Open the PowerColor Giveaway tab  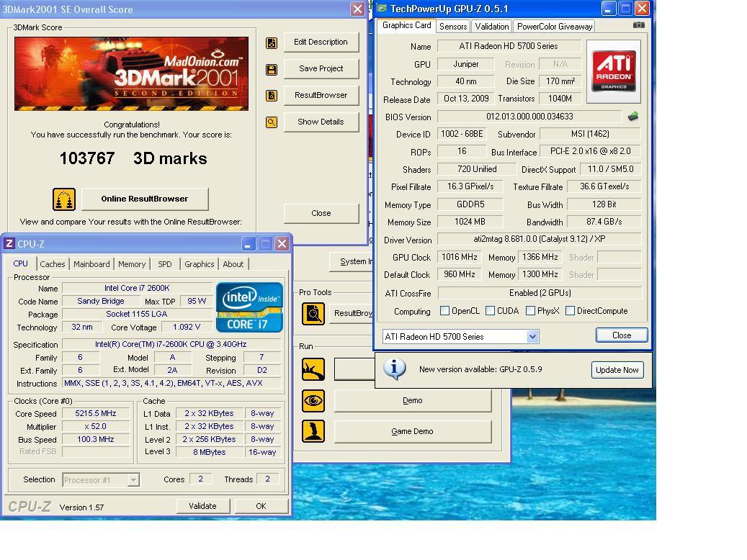555,27
